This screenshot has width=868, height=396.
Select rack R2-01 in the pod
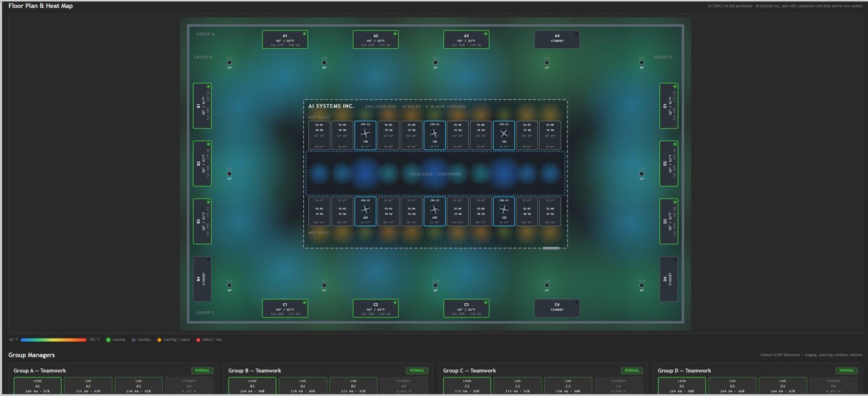tap(319, 211)
